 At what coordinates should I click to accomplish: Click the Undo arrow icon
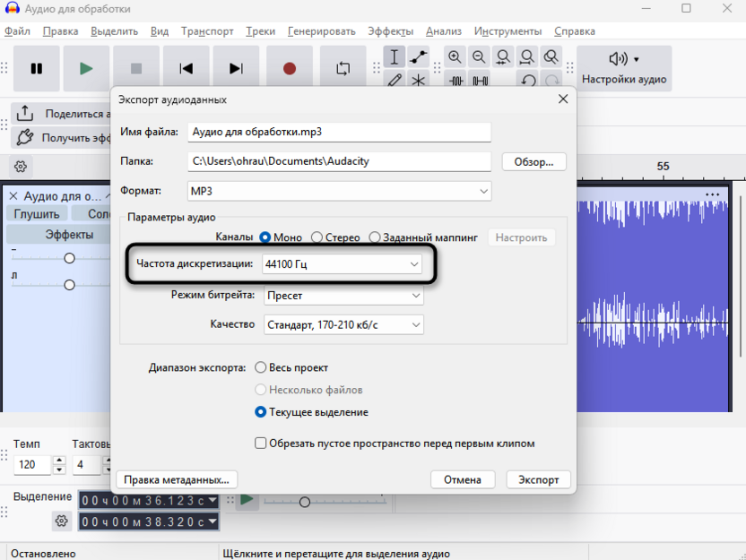[528, 79]
